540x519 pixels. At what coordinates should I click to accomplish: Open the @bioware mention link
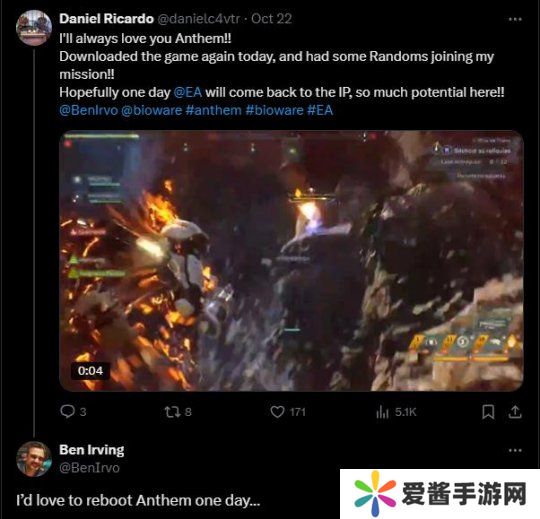[152, 110]
